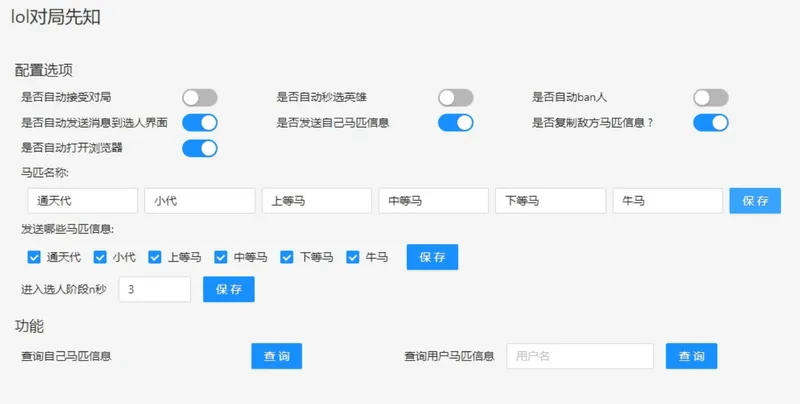Focus the 中等马 name input field
This screenshot has height=404, width=800.
[x=434, y=201]
